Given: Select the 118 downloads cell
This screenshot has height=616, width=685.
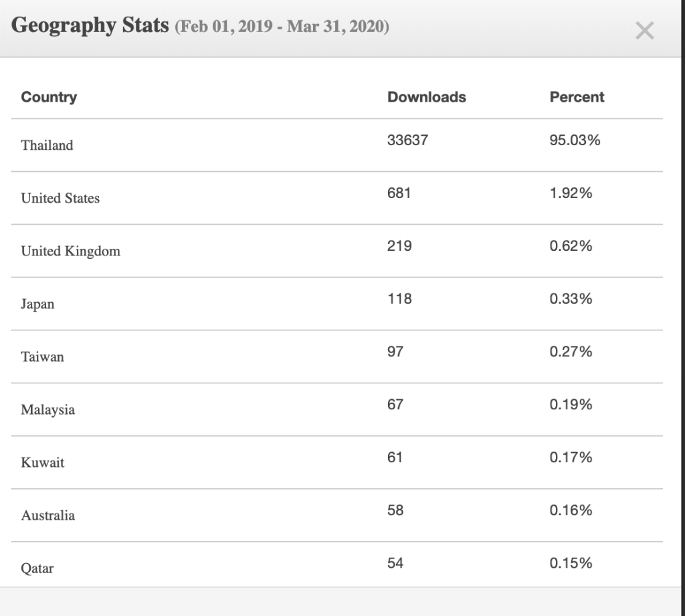Looking at the screenshot, I should (x=399, y=299).
